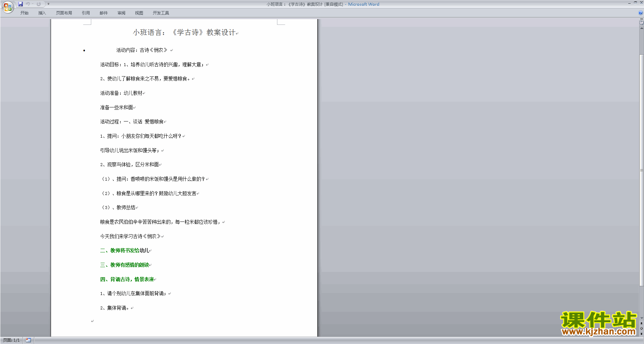This screenshot has height=344, width=644.
Task: Open the 页面布局 ribbon tab
Action: pos(64,13)
